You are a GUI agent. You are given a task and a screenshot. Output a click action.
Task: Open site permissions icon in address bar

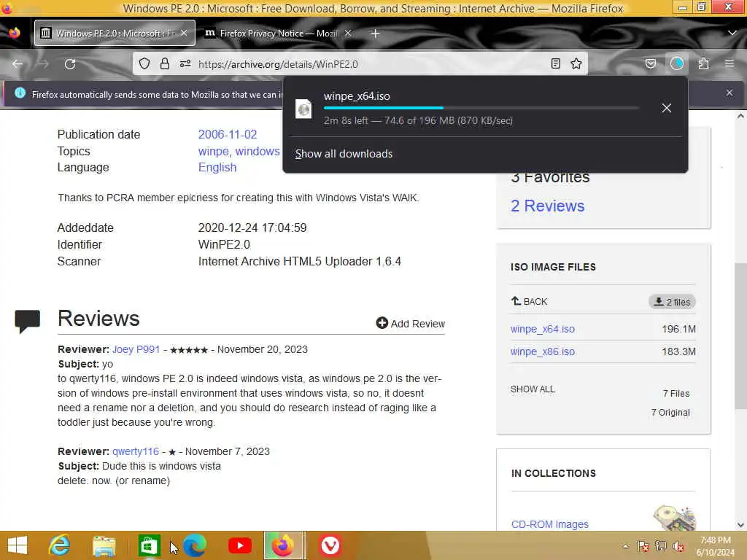pyautogui.click(x=185, y=64)
